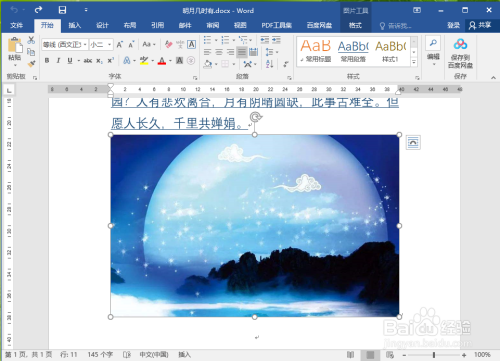
Task: Toggle underline formatting
Action: pos(70,61)
